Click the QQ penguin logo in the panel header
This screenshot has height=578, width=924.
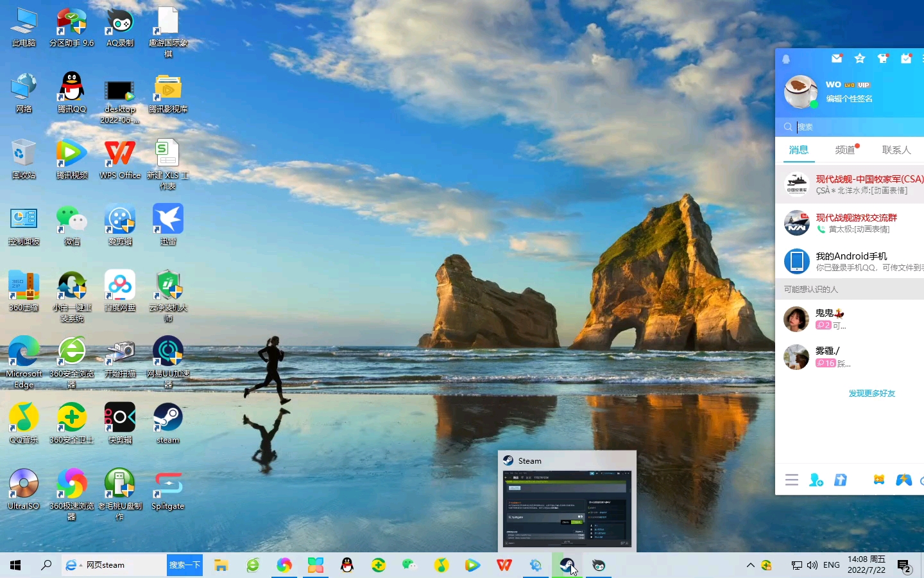[x=786, y=59]
